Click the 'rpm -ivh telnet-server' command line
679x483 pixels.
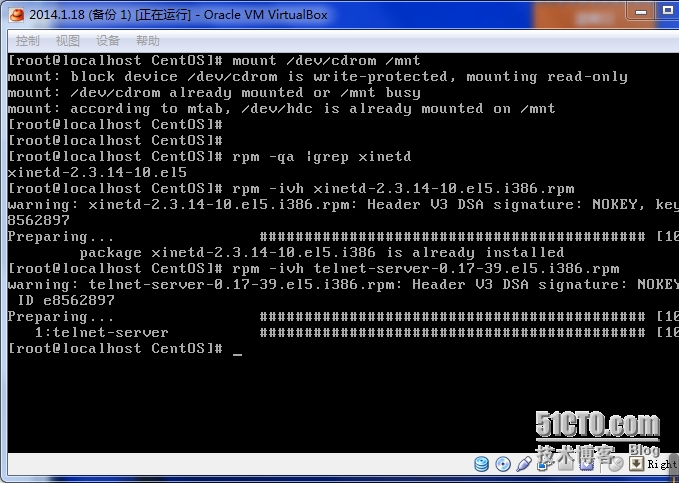(314, 269)
